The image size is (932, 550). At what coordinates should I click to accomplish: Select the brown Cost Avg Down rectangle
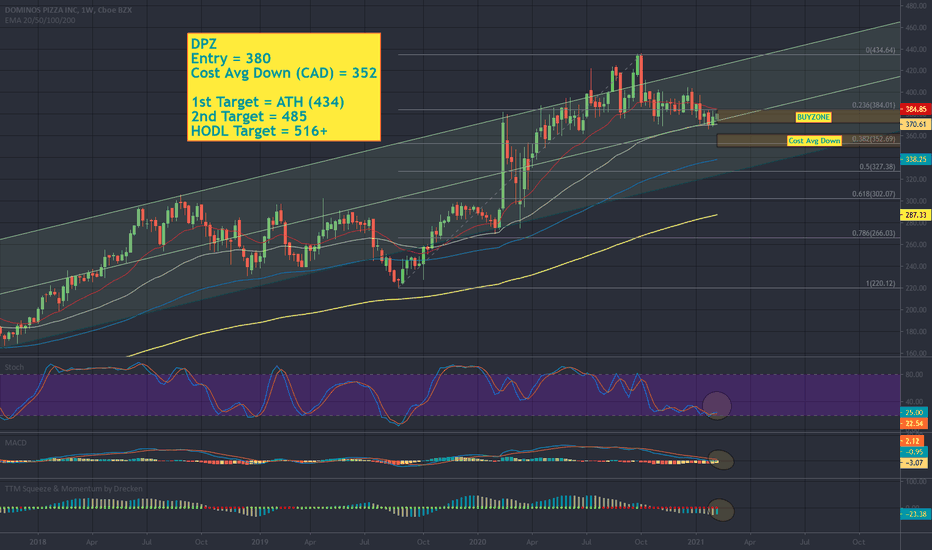point(809,140)
